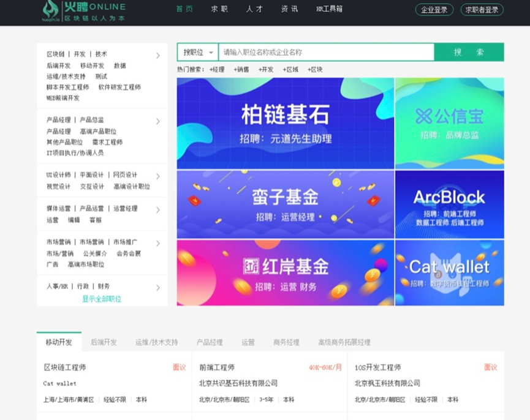Open the 求职 navigation menu item
Viewport: 530px width, 420px height.
click(x=219, y=9)
